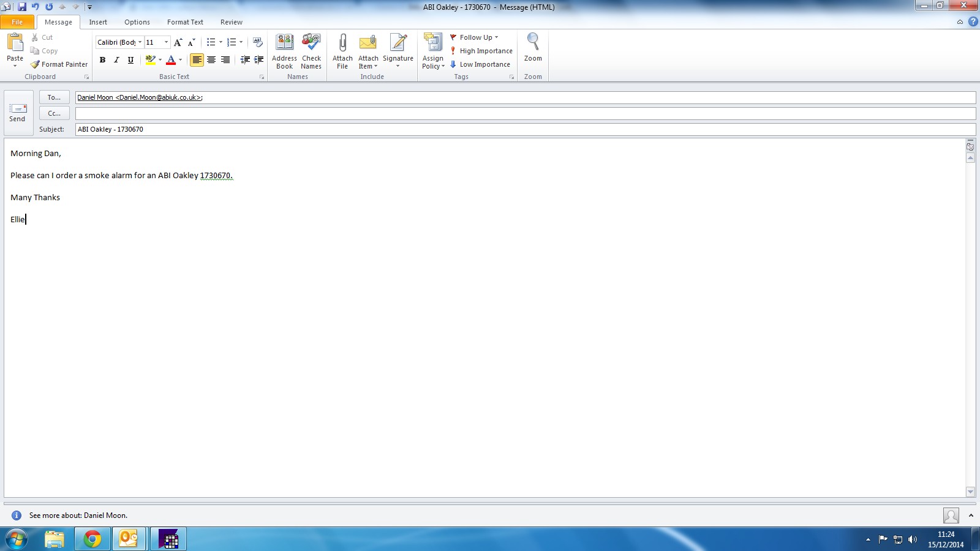Go to the Review tab
980x551 pixels.
[232, 22]
